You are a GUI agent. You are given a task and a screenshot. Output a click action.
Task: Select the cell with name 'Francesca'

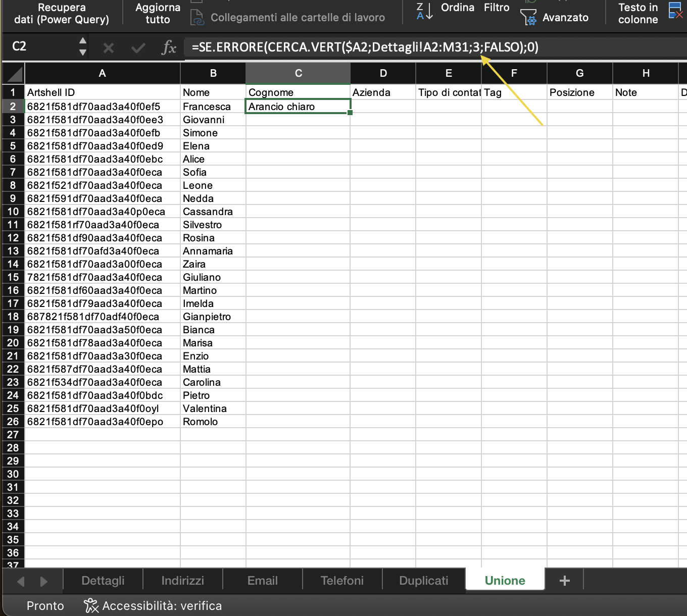coord(213,107)
